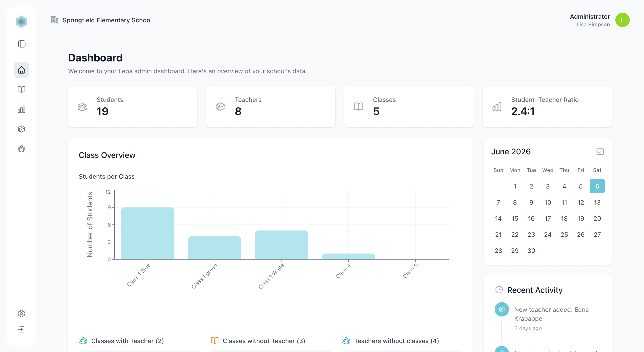Select June 1 in the calendar

pos(515,186)
